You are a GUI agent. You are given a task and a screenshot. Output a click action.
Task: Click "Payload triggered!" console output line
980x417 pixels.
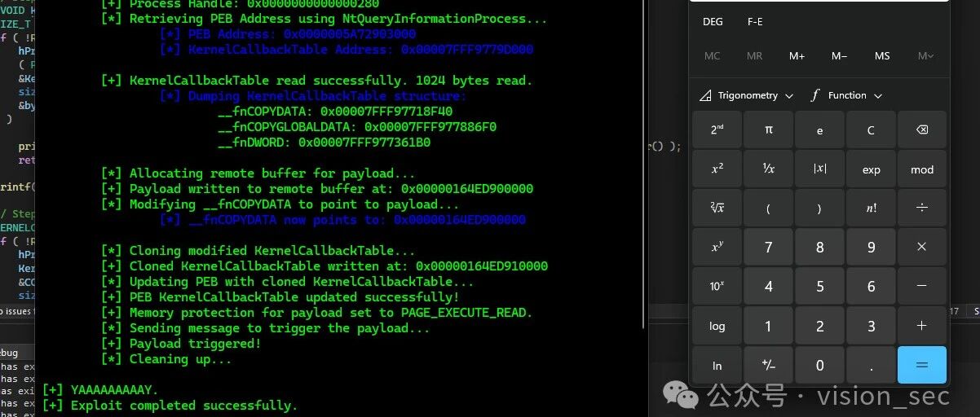pos(181,344)
